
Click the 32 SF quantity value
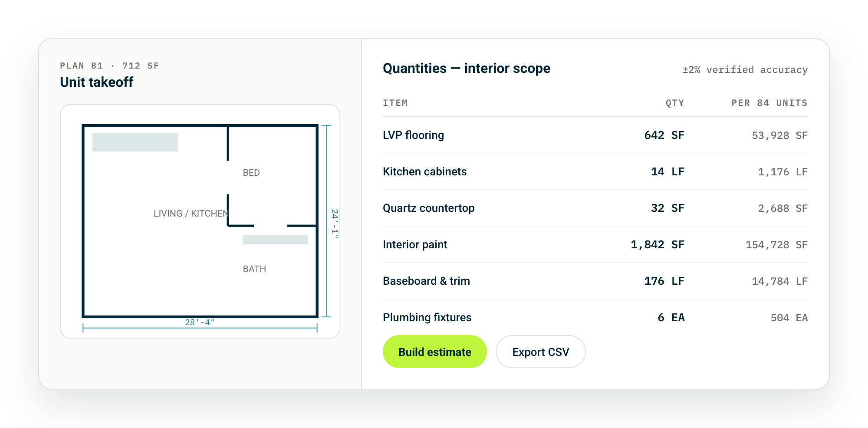point(667,208)
